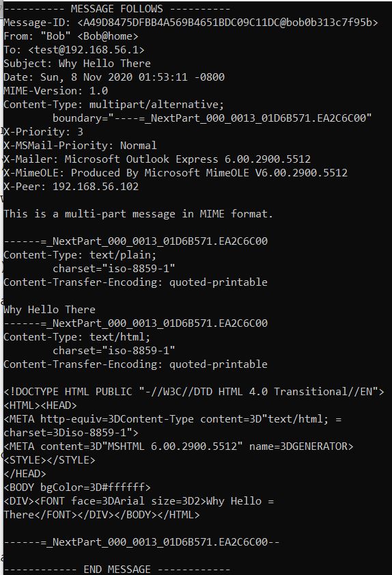This screenshot has height=575, width=392.
Task: Click the MSHTML GENERATOR meta tag line
Action: pyautogui.click(x=178, y=446)
